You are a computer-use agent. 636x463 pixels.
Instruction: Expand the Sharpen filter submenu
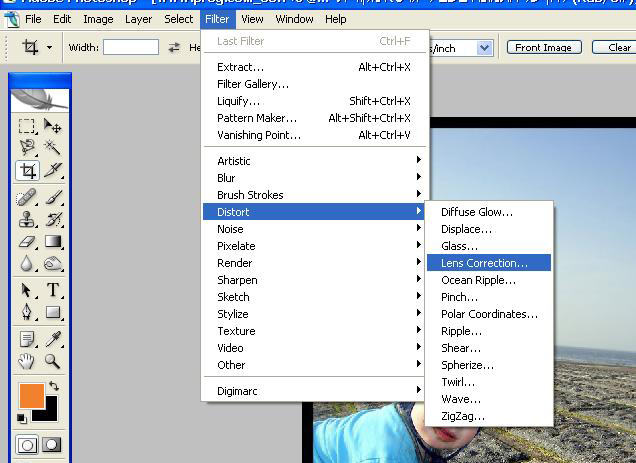(312, 280)
